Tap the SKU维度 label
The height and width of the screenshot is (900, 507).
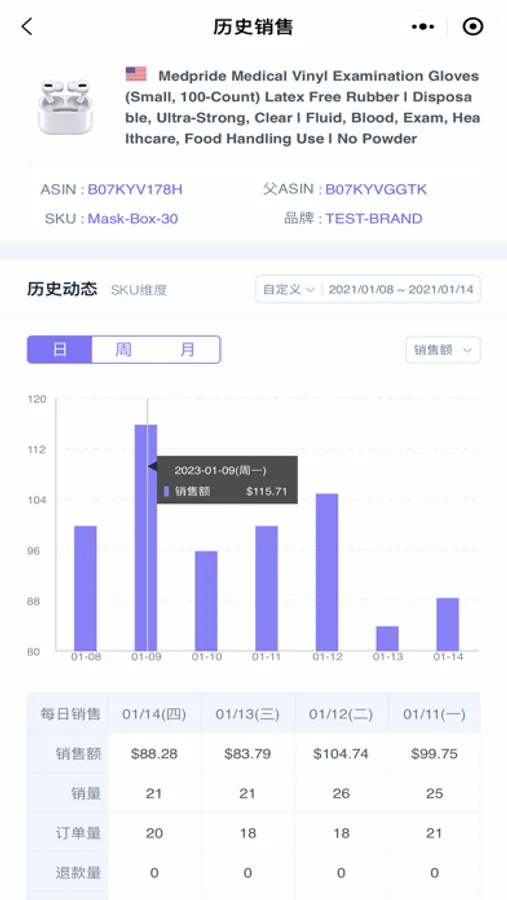tap(139, 290)
